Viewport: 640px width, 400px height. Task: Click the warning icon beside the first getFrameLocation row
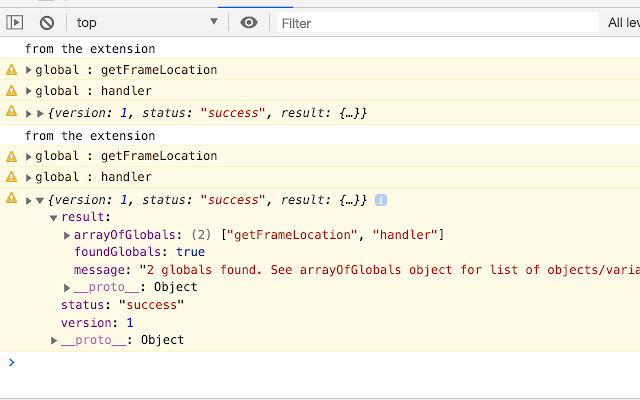11,70
